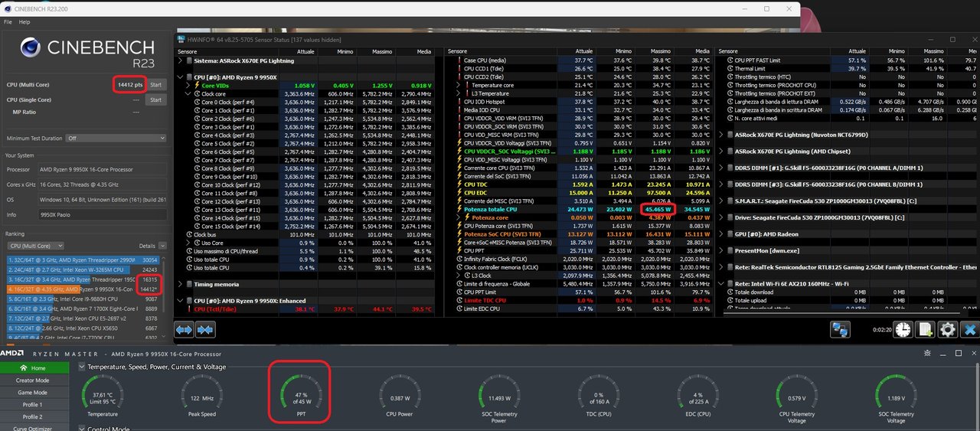The width and height of the screenshot is (980, 431).
Task: Switch to Game Mode in Ryzen Master
Action: tap(34, 393)
